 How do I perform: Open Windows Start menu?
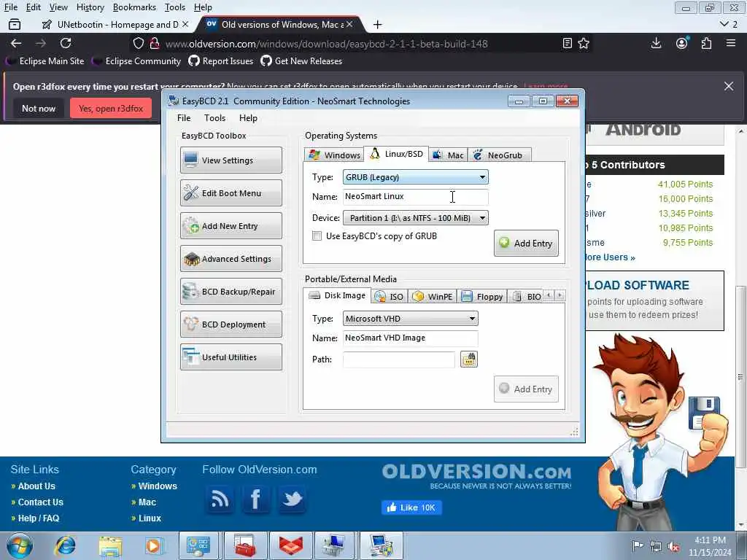click(20, 545)
